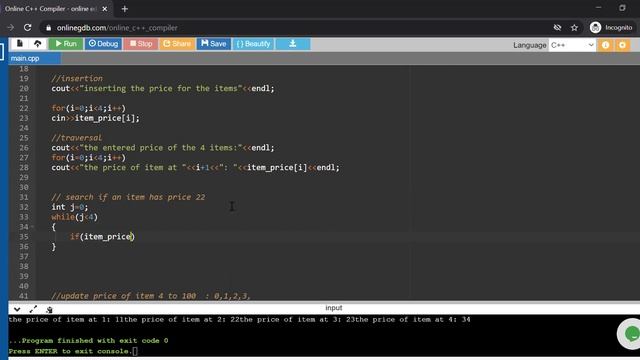This screenshot has width=640, height=360.
Task: Open the green chat bubble widget
Action: pyautogui.click(x=631, y=334)
